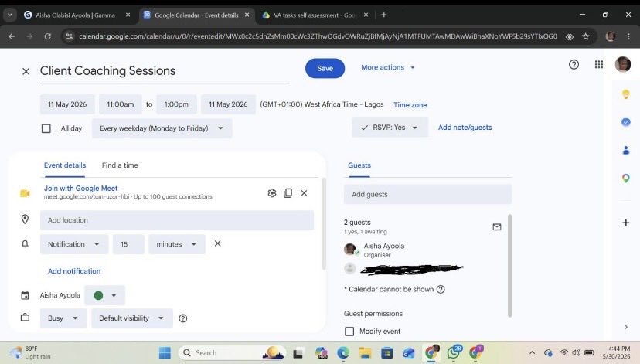Viewport: 640px width, 364px height.
Task: Open Google Contacts in side panel
Action: point(626,150)
